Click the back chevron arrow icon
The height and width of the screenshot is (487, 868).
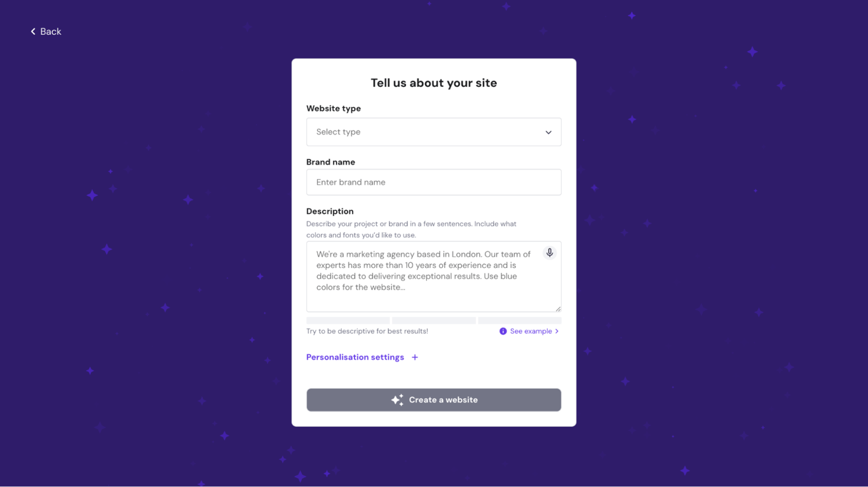coord(32,30)
